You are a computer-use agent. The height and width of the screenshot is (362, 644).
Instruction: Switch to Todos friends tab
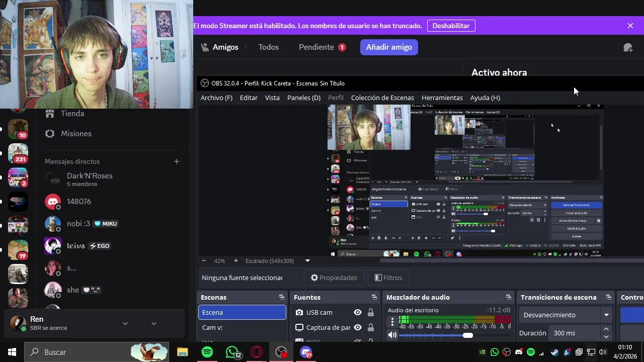[x=269, y=47]
